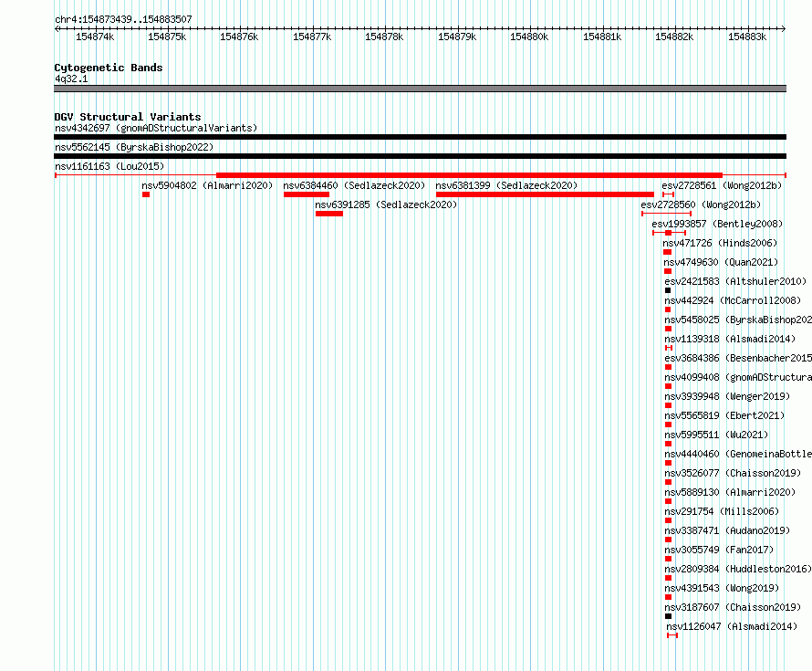Screen dimensions: 812x671
Task: Click the red block under nsv471726
Action: click(x=668, y=252)
